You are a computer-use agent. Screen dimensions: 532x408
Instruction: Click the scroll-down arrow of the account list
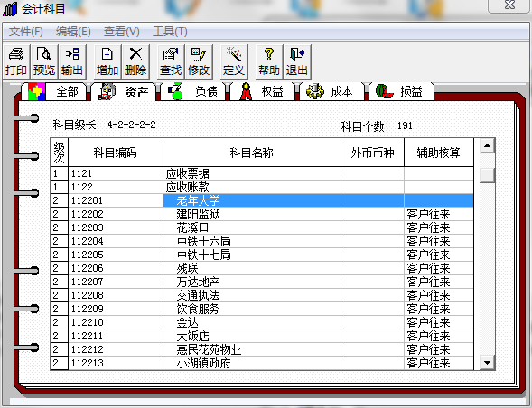point(487,363)
